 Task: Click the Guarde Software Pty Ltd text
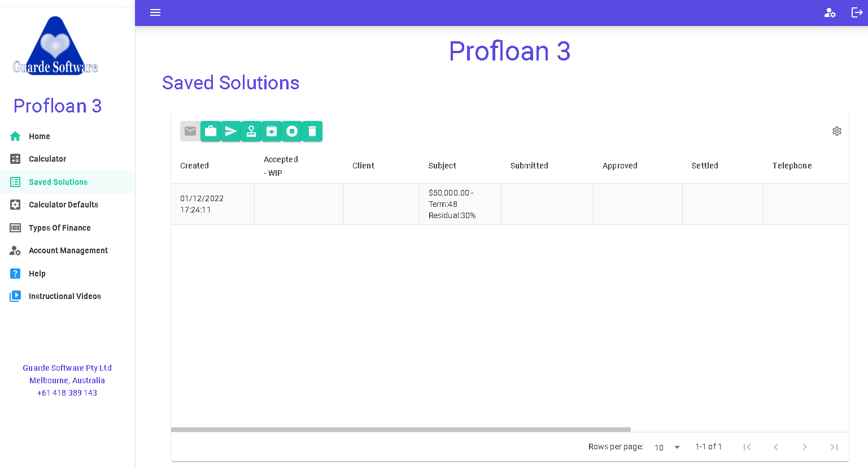(x=67, y=368)
